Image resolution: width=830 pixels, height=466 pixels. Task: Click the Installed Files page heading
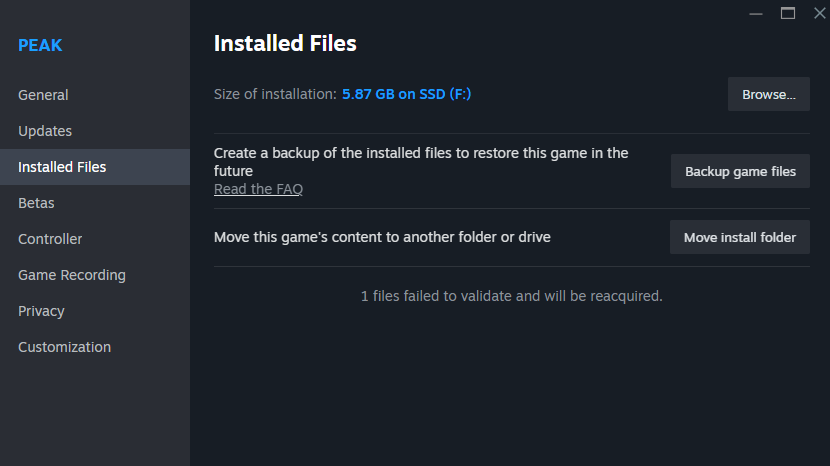(x=285, y=43)
